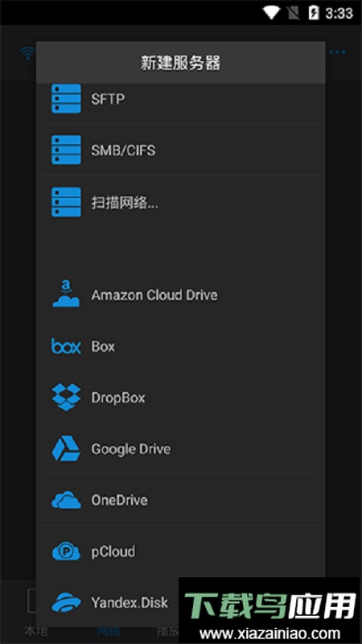Click the Wi-Fi network icon behind dialog
The image size is (362, 644).
28,52
